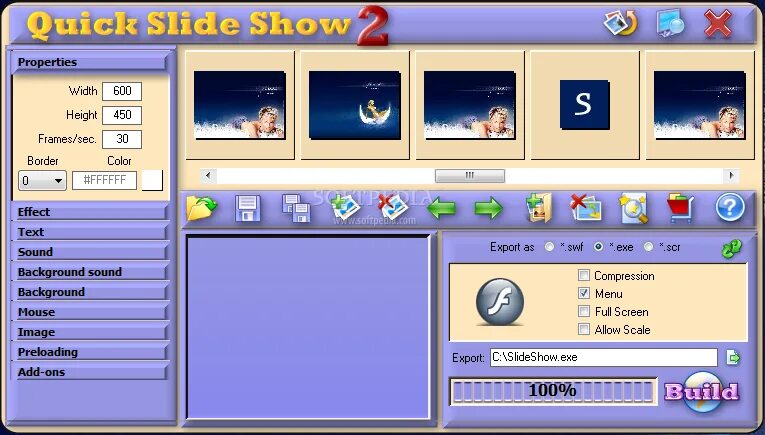The height and width of the screenshot is (435, 765).
Task: Click the thumbnail strip's right scroll arrow
Action: pyautogui.click(x=731, y=176)
